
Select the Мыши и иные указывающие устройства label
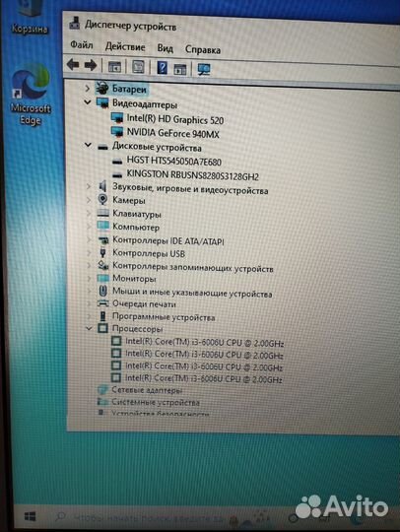(192, 293)
